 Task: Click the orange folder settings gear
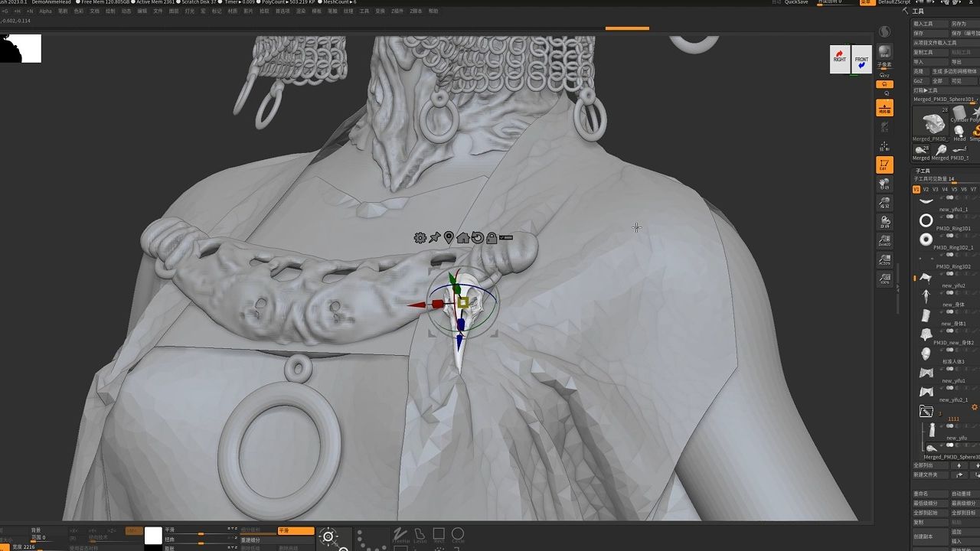tap(975, 408)
